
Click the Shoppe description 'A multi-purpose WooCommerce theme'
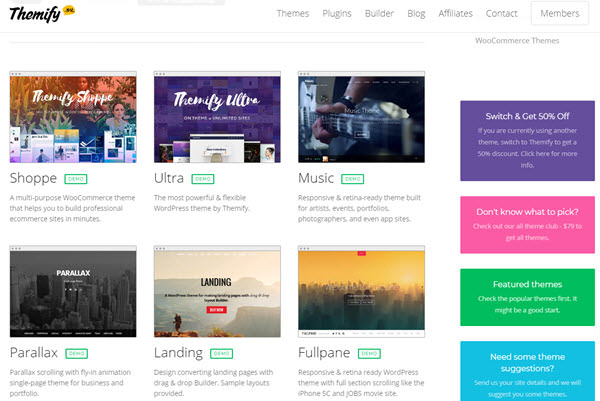[72, 198]
